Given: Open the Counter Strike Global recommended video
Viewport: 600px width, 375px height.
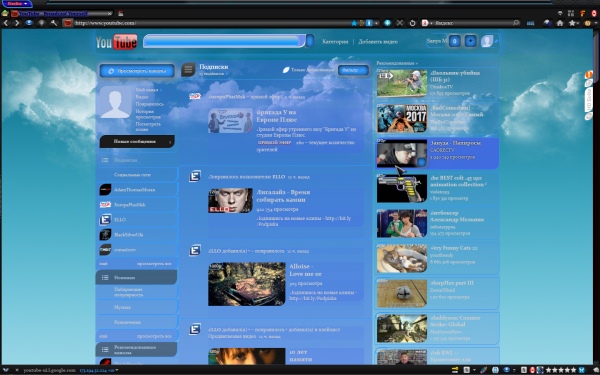Looking at the screenshot, I should point(402,328).
